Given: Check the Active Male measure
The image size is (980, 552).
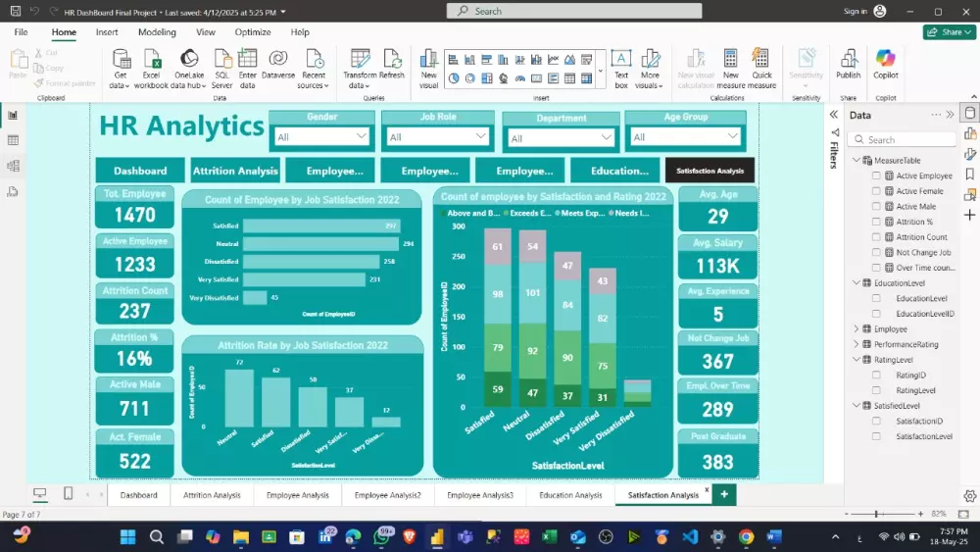Looking at the screenshot, I should pyautogui.click(x=876, y=206).
